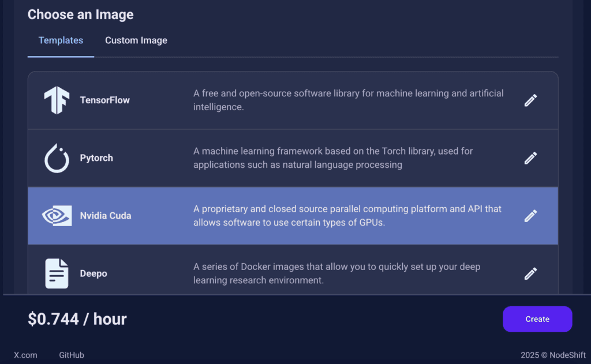Open the X.com footer link
This screenshot has width=591, height=364.
point(25,355)
